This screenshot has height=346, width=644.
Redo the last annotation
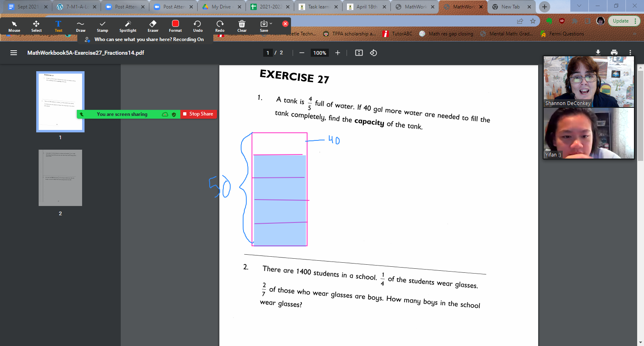(220, 26)
